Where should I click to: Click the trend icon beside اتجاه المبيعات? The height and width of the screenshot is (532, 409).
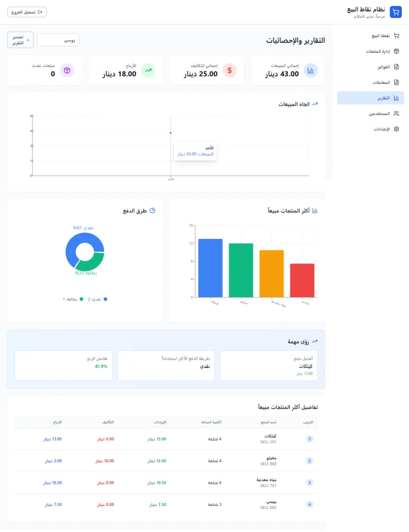coord(315,104)
